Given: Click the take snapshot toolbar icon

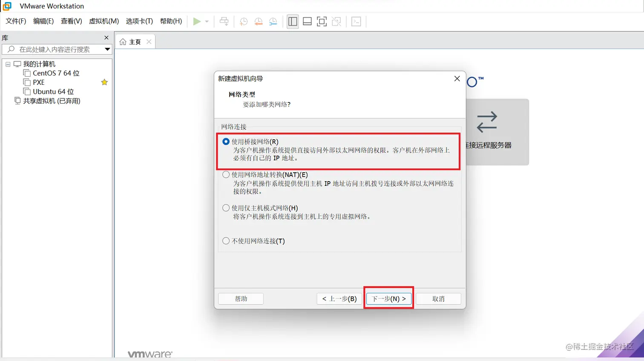Looking at the screenshot, I should [244, 21].
